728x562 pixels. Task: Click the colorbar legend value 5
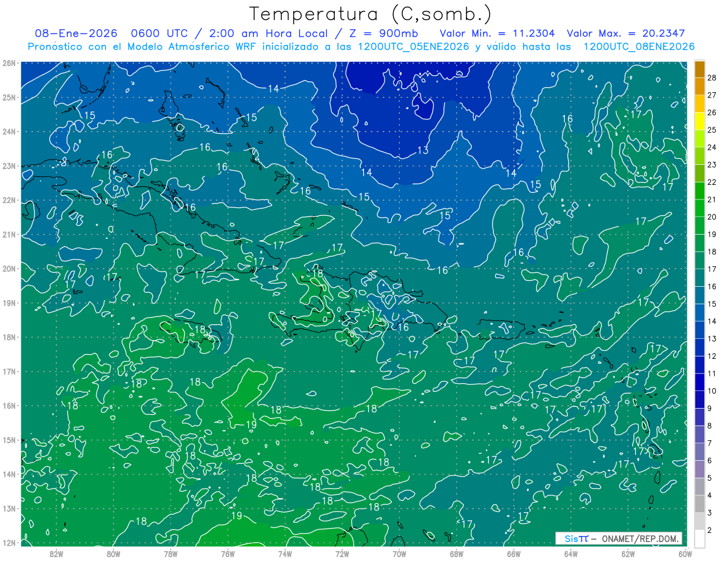click(710, 478)
